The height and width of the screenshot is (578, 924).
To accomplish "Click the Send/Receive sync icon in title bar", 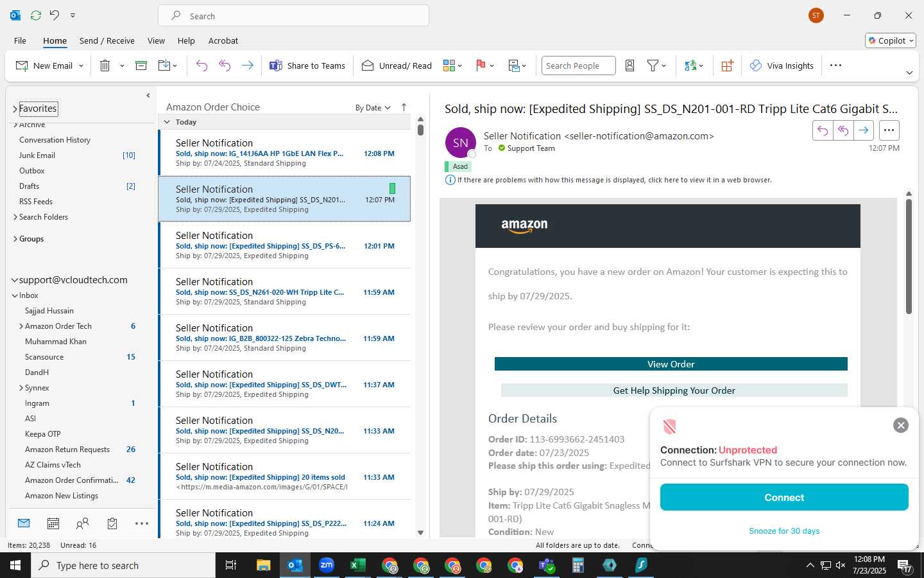I will (36, 15).
